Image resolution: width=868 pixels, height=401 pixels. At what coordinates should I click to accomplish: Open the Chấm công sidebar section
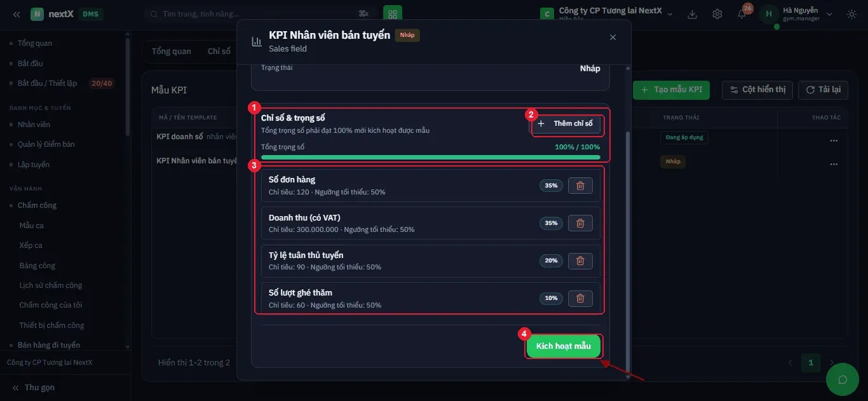[37, 205]
